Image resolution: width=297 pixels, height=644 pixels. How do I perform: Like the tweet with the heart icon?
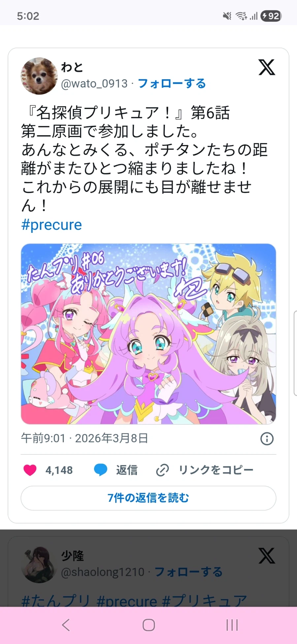click(30, 470)
